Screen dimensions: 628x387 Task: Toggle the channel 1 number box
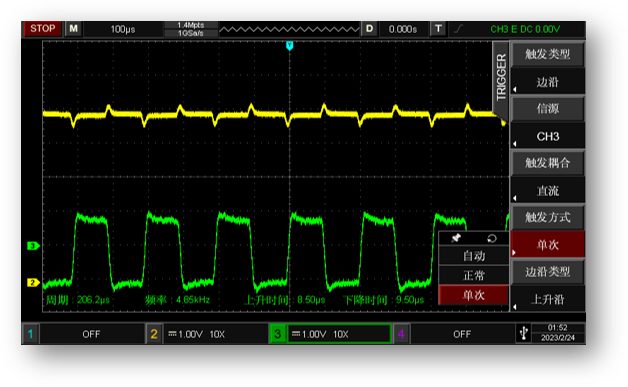tap(30, 334)
